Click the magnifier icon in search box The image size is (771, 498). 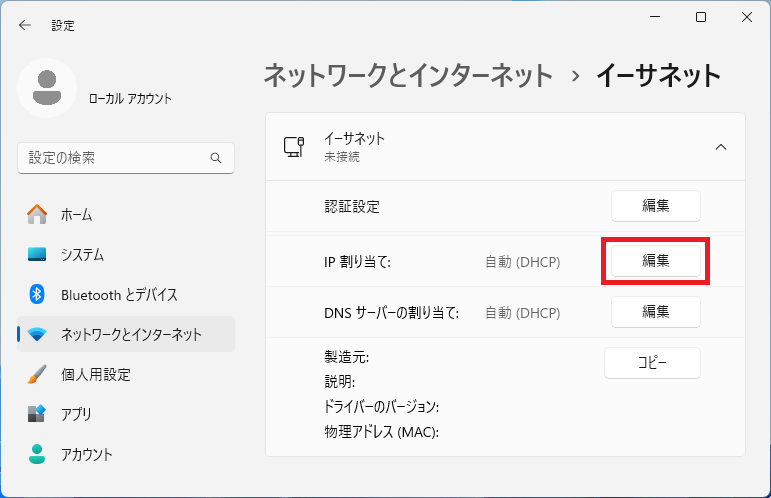click(216, 158)
